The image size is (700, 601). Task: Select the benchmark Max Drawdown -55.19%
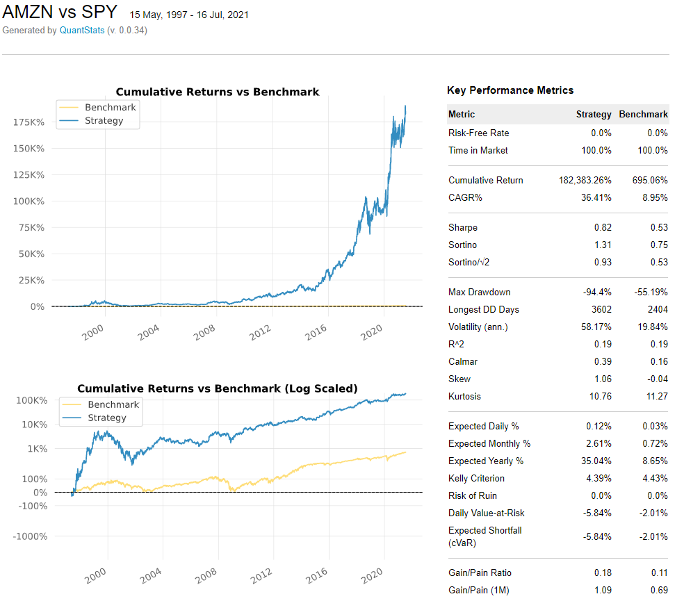pyautogui.click(x=651, y=293)
